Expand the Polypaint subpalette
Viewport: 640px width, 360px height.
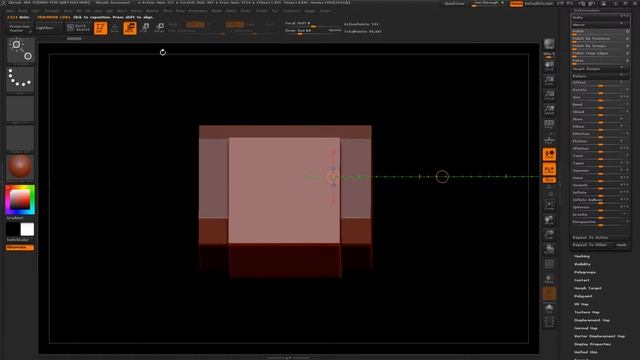tap(583, 296)
